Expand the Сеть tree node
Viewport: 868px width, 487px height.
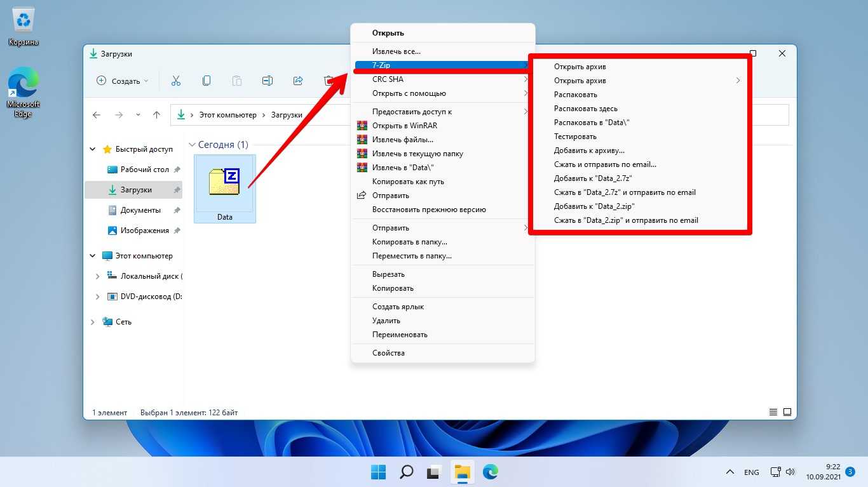click(x=93, y=322)
